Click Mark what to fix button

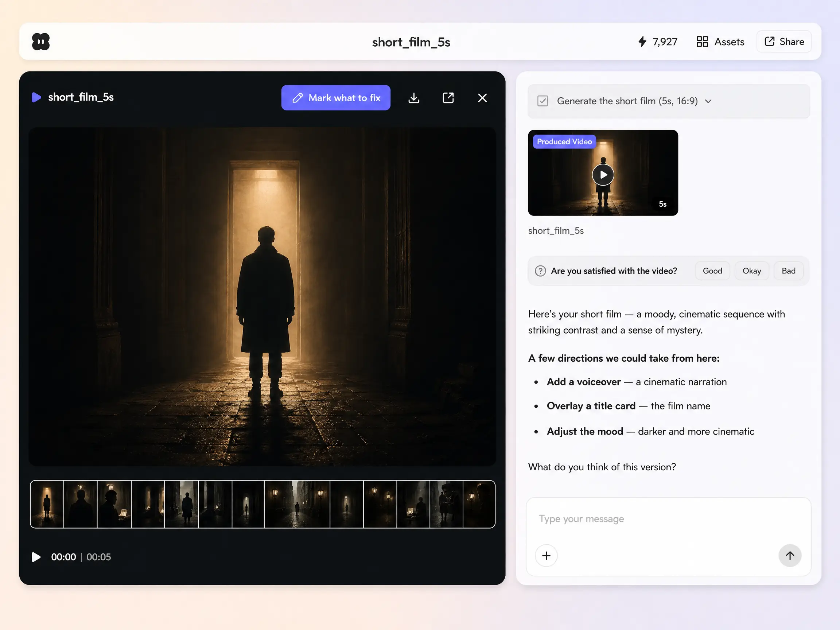[336, 98]
